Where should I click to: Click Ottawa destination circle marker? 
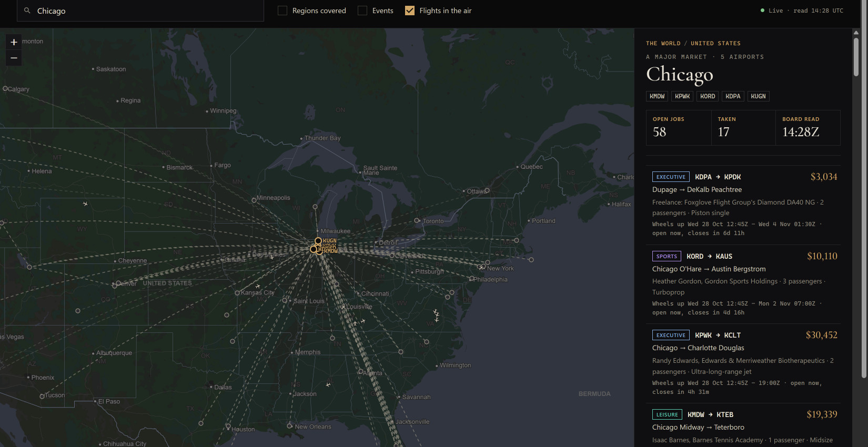click(487, 190)
